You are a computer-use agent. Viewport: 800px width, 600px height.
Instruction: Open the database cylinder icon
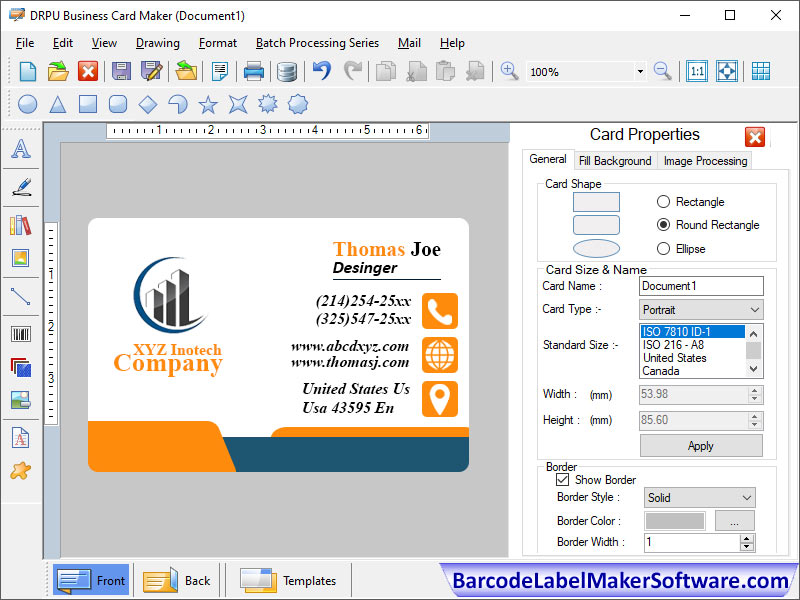pos(287,72)
